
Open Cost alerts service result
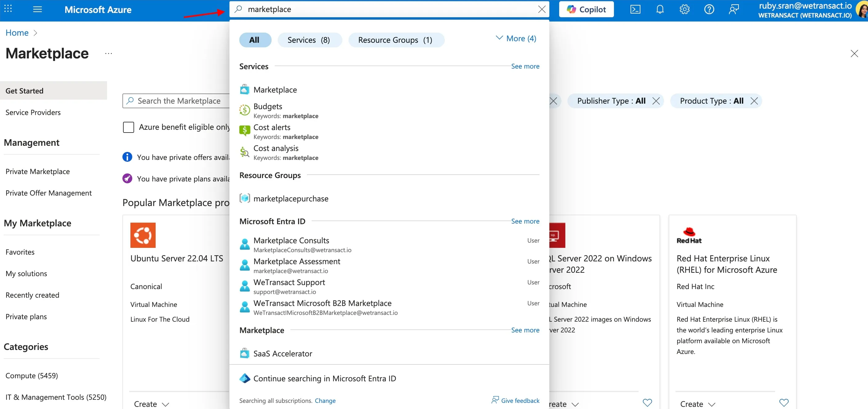pyautogui.click(x=389, y=132)
